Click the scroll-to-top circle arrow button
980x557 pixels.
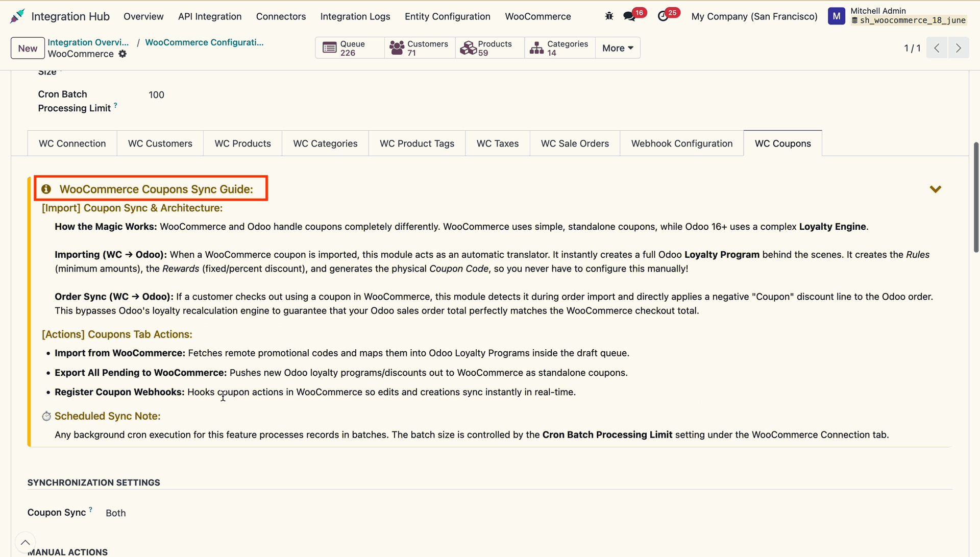point(26,542)
